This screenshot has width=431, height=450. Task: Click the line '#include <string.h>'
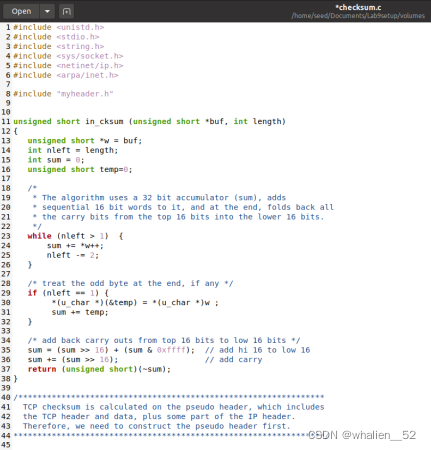coord(59,46)
